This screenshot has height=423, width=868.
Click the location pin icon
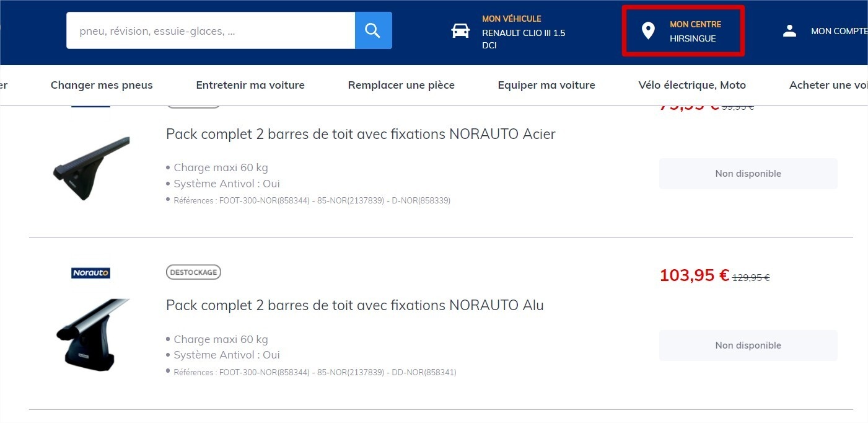648,31
